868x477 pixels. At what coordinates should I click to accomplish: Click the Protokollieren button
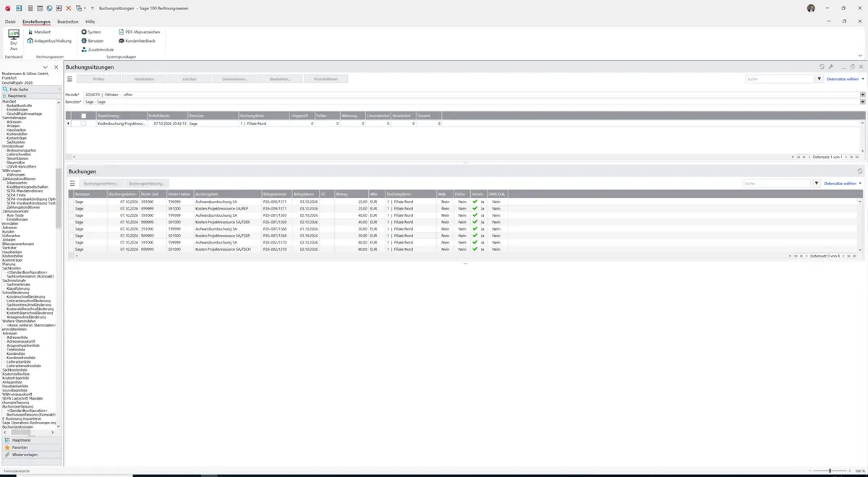click(x=326, y=79)
